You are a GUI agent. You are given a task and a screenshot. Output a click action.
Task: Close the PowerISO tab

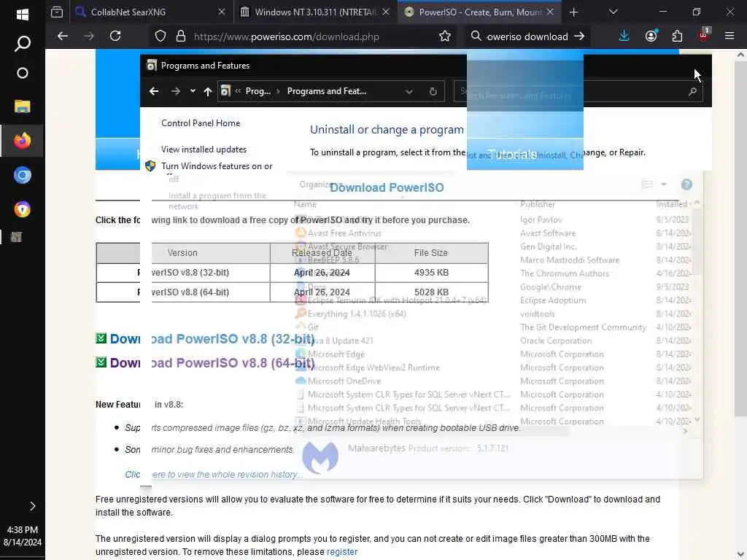[550, 12]
